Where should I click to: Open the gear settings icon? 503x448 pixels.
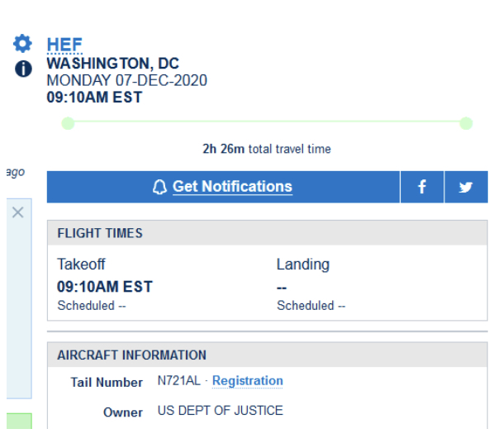[22, 43]
